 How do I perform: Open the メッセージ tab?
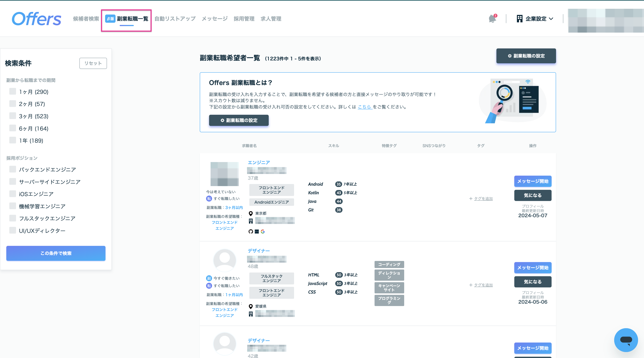(x=214, y=19)
